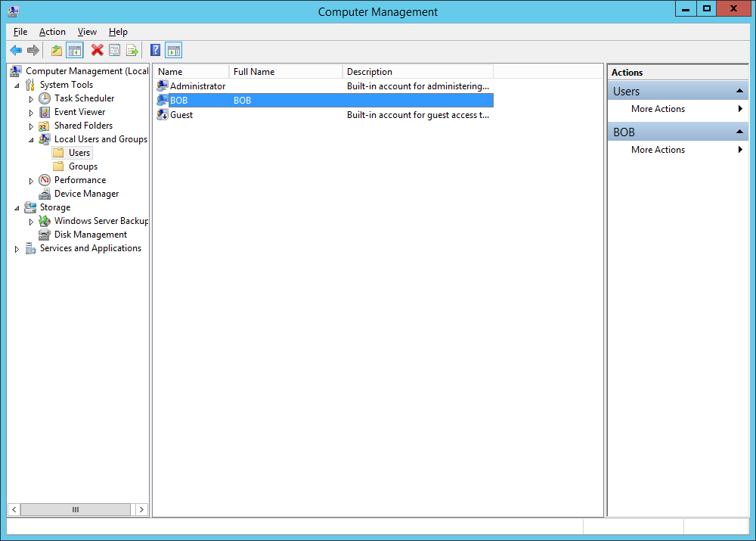Image resolution: width=756 pixels, height=541 pixels.
Task: Click the tree pane horizontal scrollbar right arrow
Action: click(143, 510)
